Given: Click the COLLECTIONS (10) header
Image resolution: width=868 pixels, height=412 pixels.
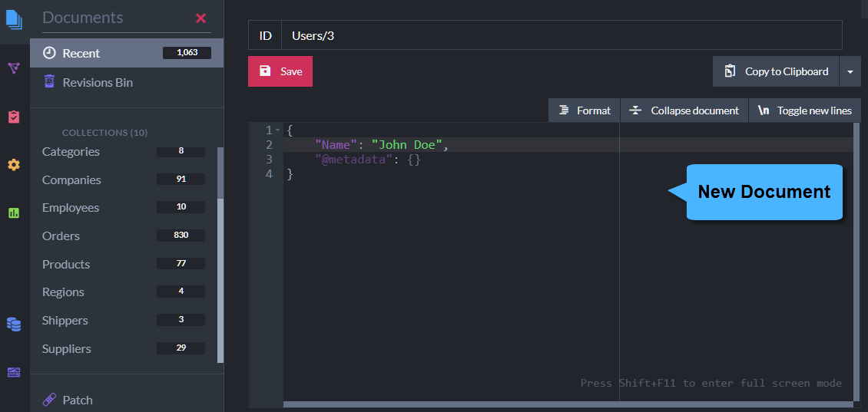Looking at the screenshot, I should 104,133.
